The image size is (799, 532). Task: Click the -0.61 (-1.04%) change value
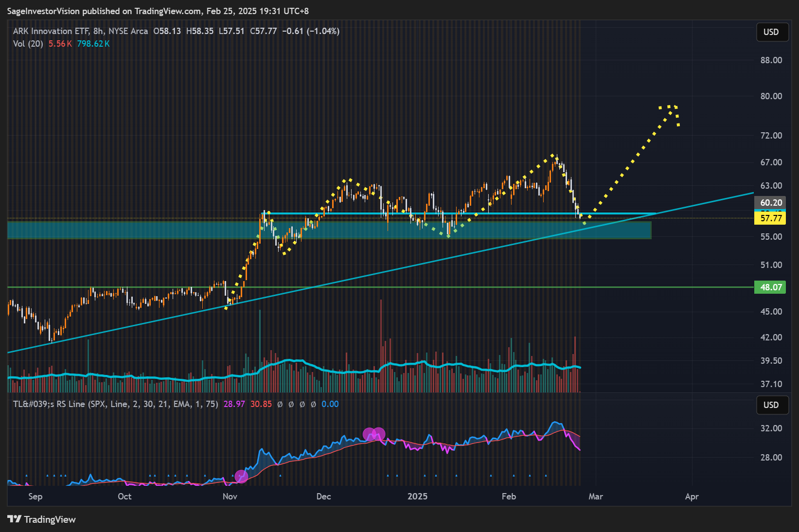click(x=311, y=31)
